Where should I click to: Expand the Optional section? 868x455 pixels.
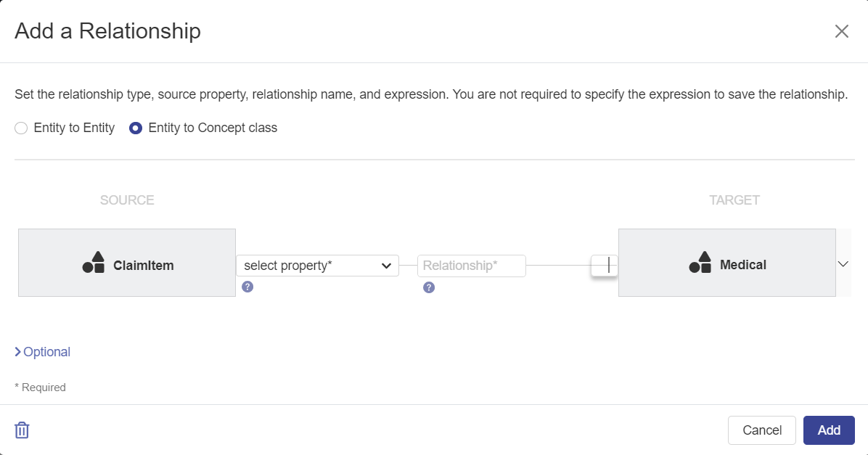(42, 352)
